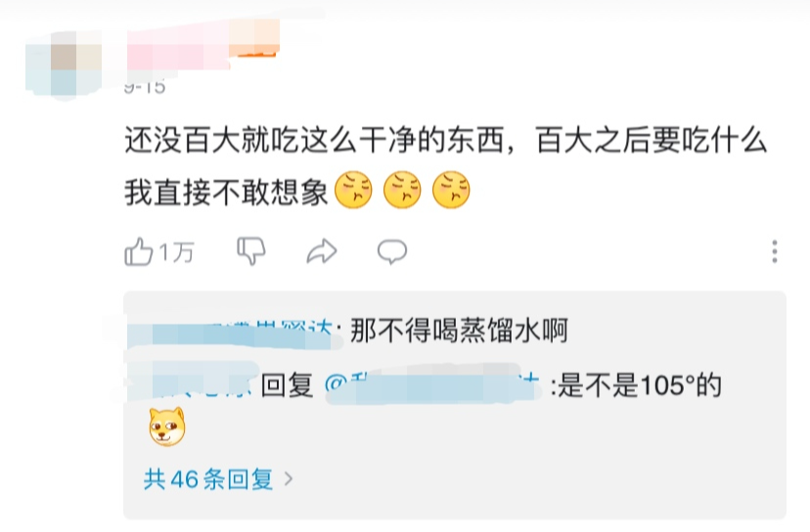The image size is (810, 532).
Task: Click the @mentioned user in reply
Action: [x=433, y=384]
